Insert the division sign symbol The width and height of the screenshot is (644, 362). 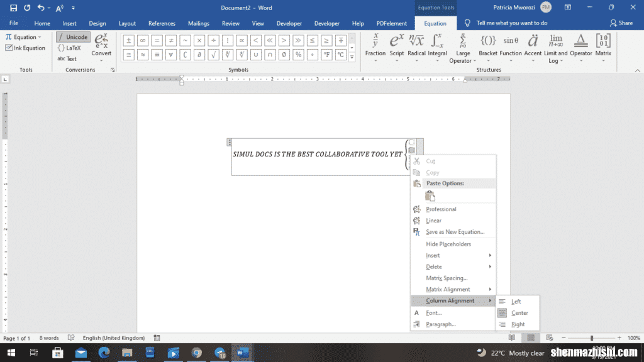214,41
